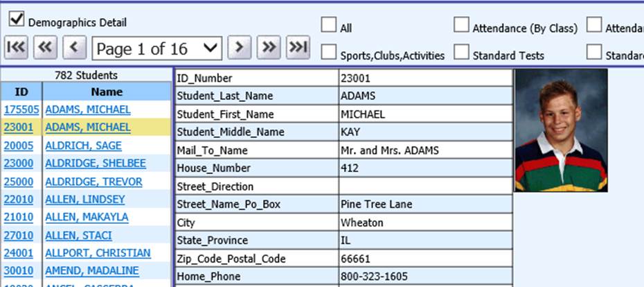Go to next page arrow
644x287 pixels.
(x=239, y=48)
